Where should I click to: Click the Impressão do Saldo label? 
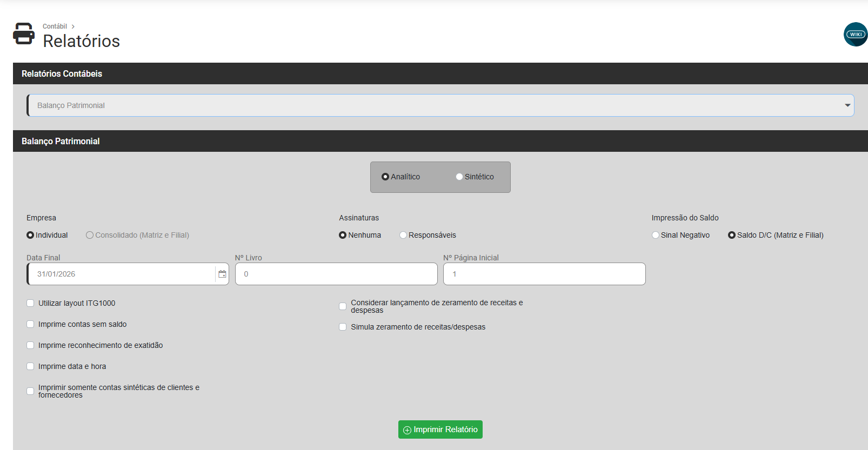[x=685, y=218]
